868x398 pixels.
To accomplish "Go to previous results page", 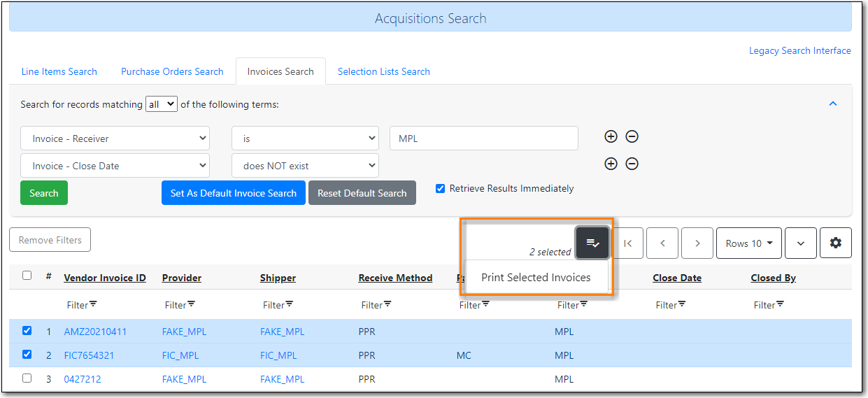I will tap(662, 243).
